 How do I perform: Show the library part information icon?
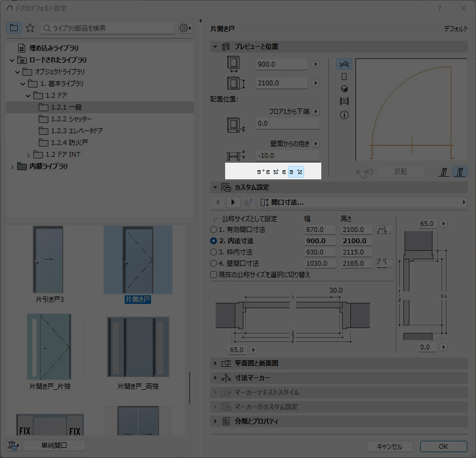point(344,115)
